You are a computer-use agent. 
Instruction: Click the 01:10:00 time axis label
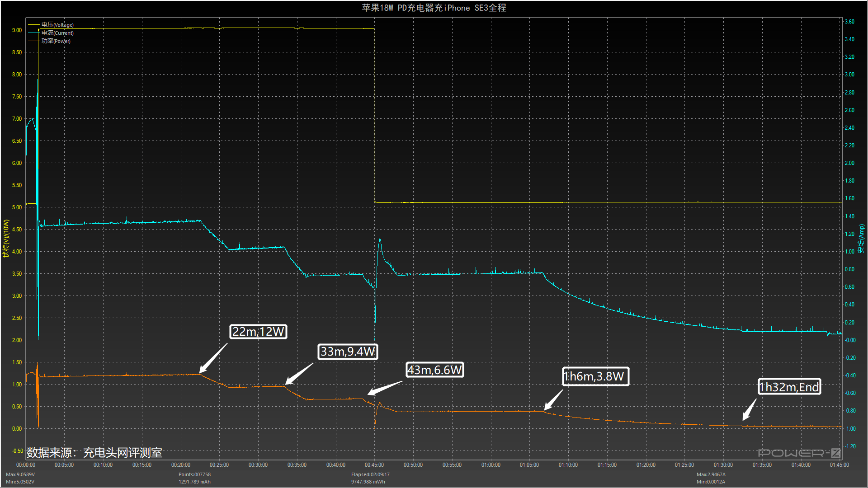[568, 465]
